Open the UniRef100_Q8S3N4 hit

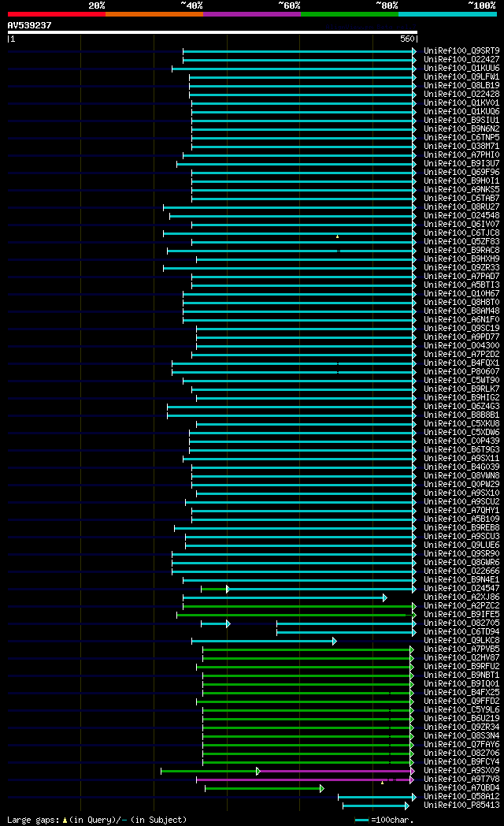pyautogui.click(x=461, y=736)
